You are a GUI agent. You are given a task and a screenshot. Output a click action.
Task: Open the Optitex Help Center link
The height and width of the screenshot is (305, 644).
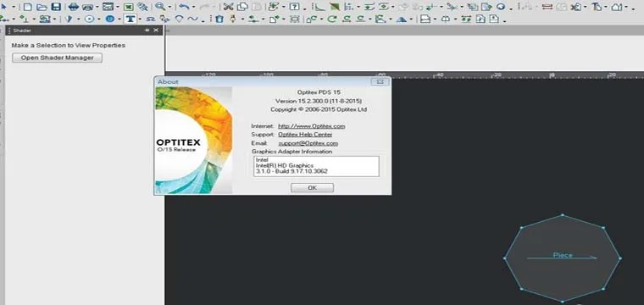(x=305, y=134)
